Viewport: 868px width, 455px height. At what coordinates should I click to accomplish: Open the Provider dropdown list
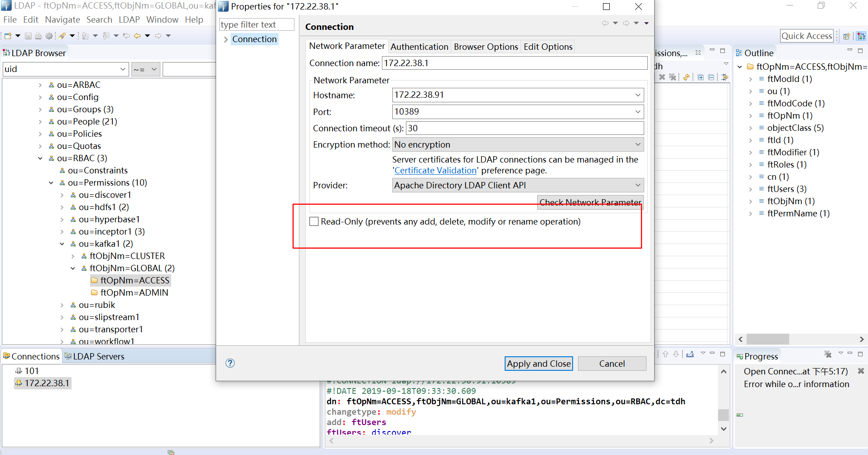[517, 185]
